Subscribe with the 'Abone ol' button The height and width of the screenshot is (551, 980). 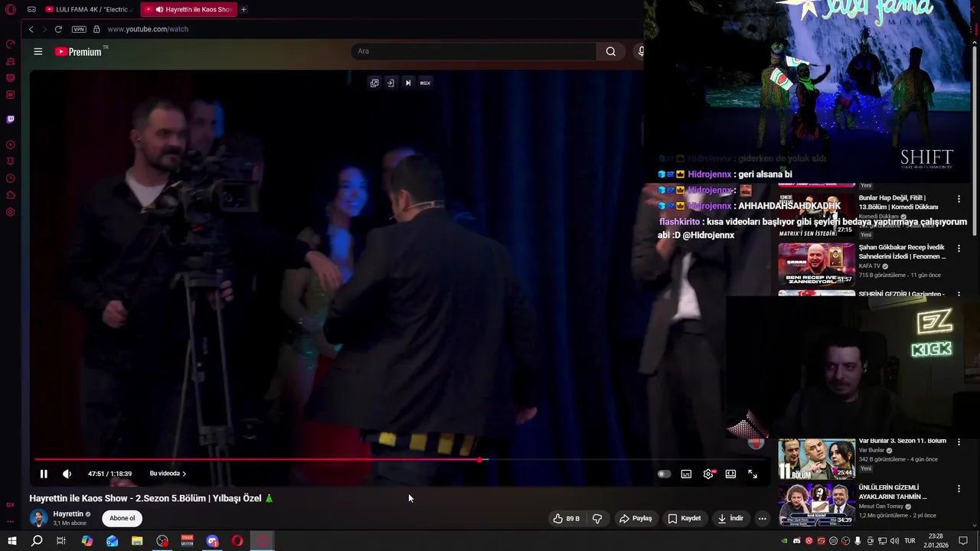(x=122, y=518)
